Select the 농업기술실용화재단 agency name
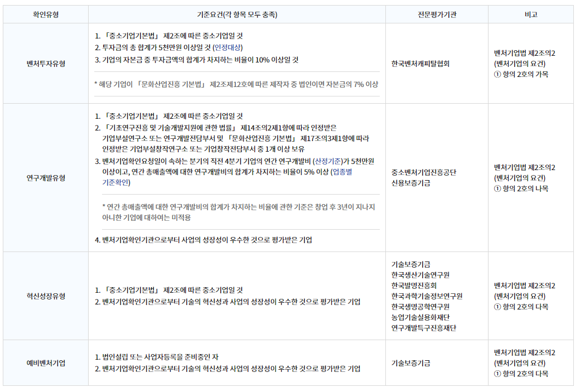 420,317
